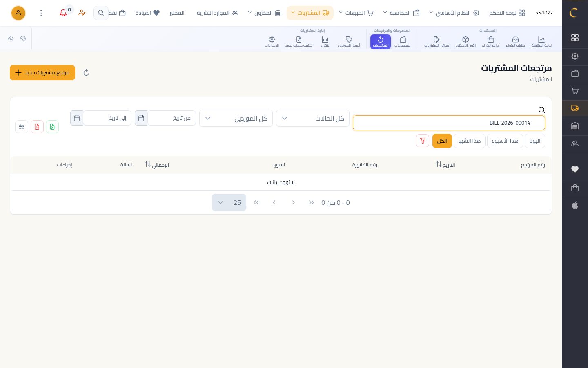Expand the كل الحالات status dropdown
Image resolution: width=588 pixels, height=368 pixels.
[313, 119]
